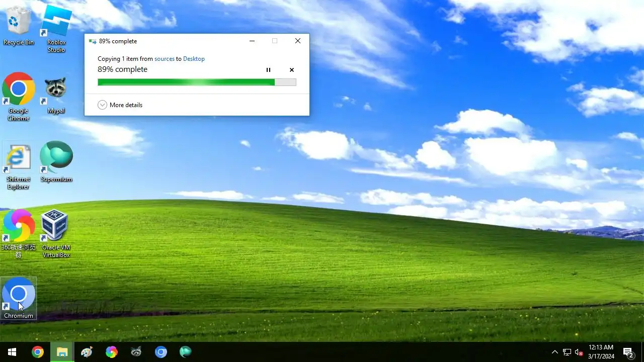
Task: Open the taskbar clock and date
Action: click(601, 352)
